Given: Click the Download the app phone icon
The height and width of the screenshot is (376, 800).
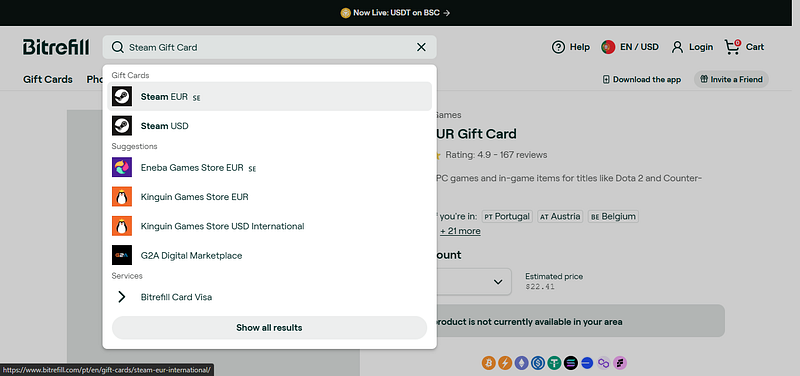Looking at the screenshot, I should (606, 80).
